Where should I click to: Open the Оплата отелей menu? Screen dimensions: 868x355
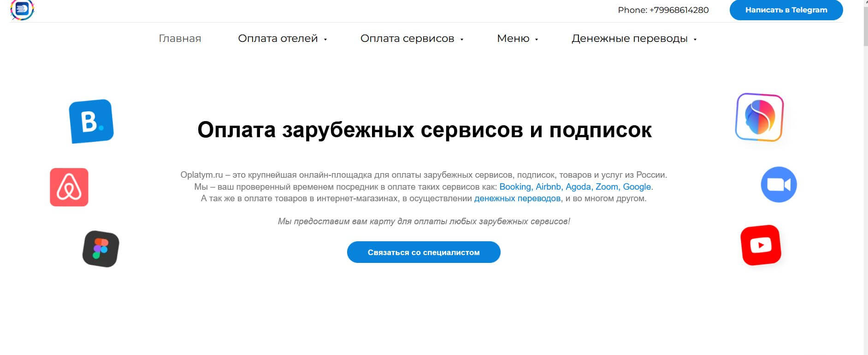click(x=278, y=39)
